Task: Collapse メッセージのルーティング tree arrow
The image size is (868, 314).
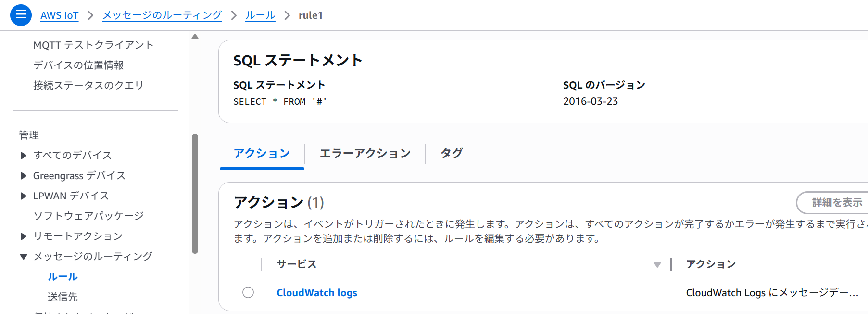Action: (x=23, y=257)
